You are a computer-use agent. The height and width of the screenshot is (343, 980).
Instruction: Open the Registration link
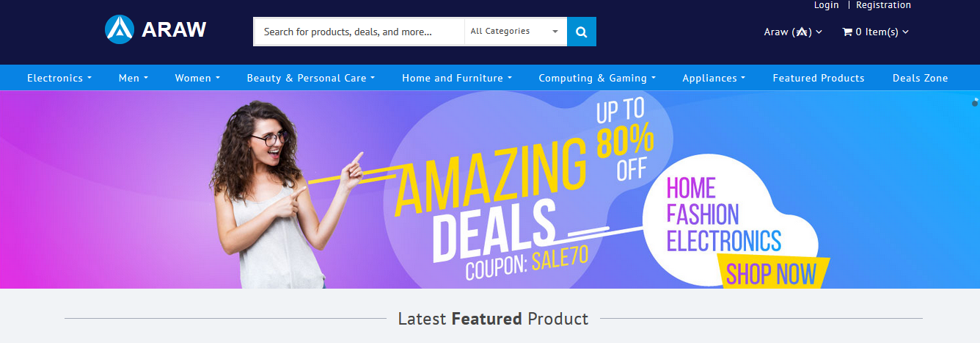click(x=883, y=5)
